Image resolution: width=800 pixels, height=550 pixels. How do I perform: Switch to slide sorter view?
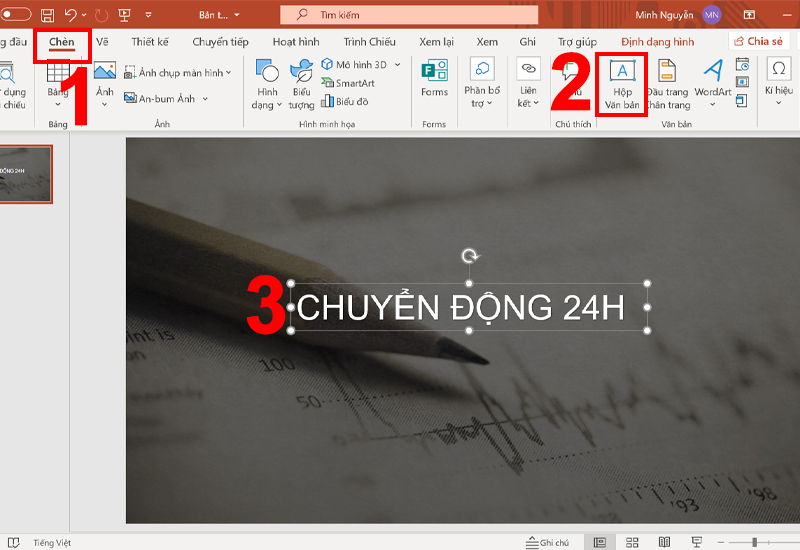click(632, 542)
